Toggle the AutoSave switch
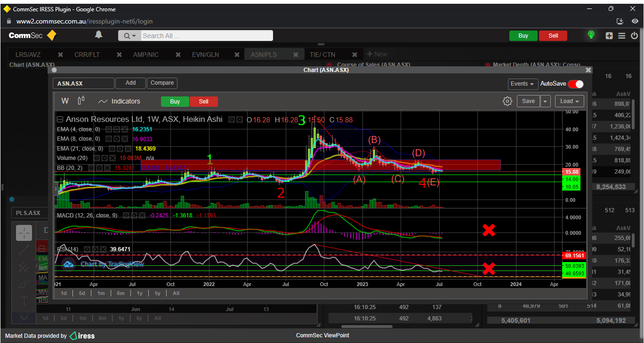644x343 pixels. (x=575, y=84)
